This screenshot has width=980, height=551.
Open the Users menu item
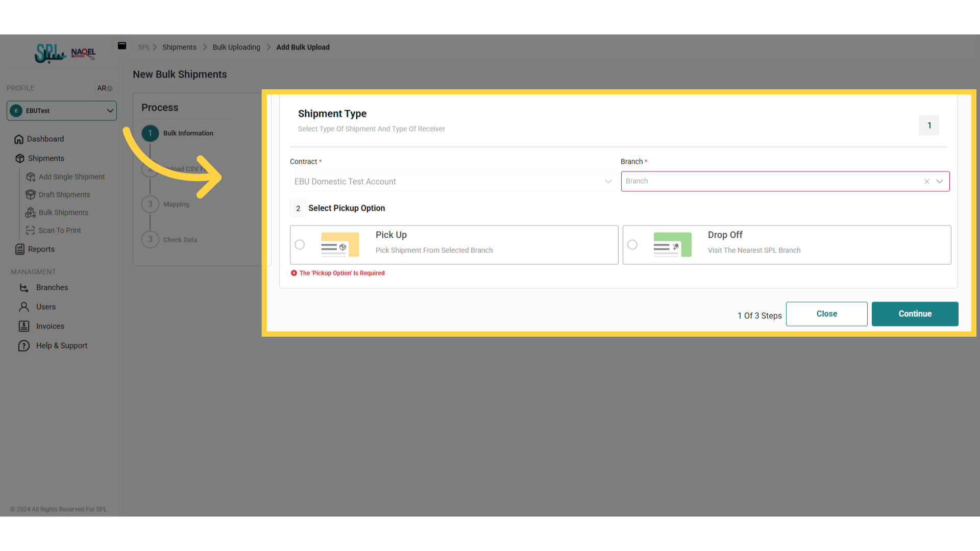(46, 307)
